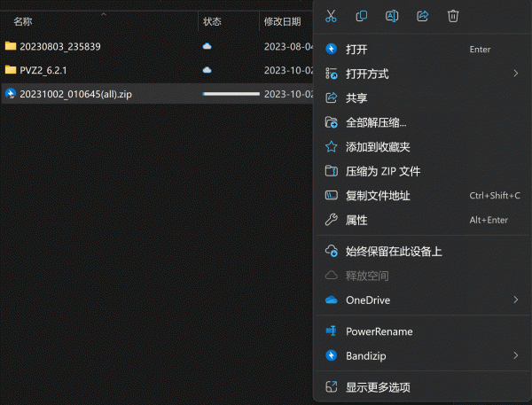Screen dimensions: 532x405
Task: Click the wrench icon beside 属性
Action: point(331,220)
